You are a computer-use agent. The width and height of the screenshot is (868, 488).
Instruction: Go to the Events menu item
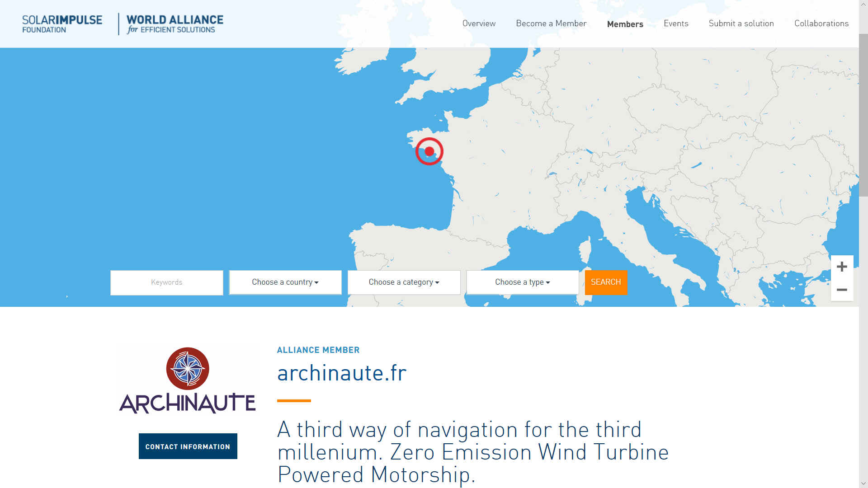[x=676, y=23]
